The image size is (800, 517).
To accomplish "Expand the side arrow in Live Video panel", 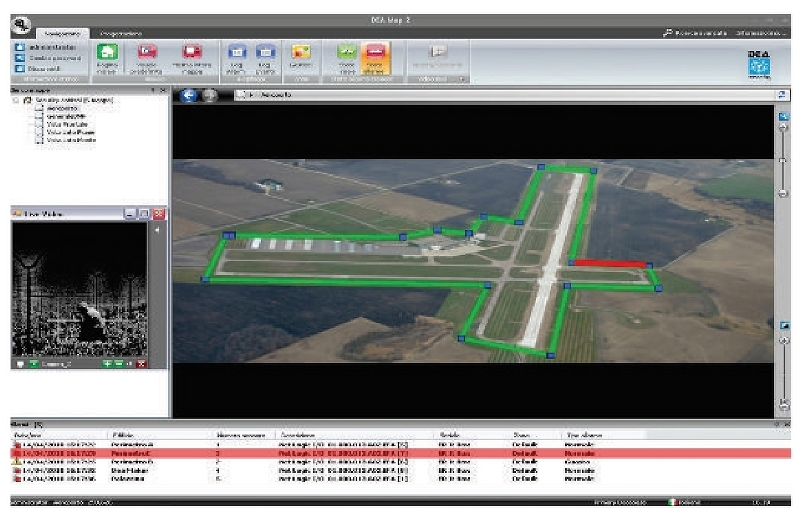I will (155, 231).
